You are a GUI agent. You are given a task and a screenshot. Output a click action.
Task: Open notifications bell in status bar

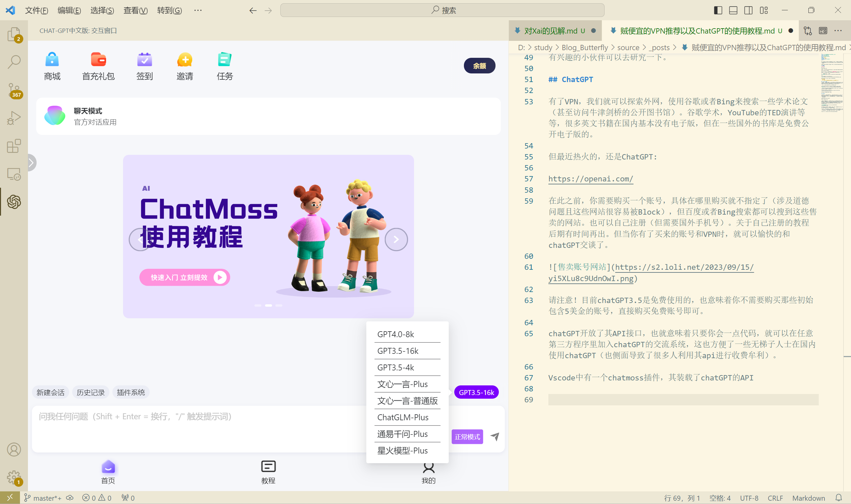(838, 498)
